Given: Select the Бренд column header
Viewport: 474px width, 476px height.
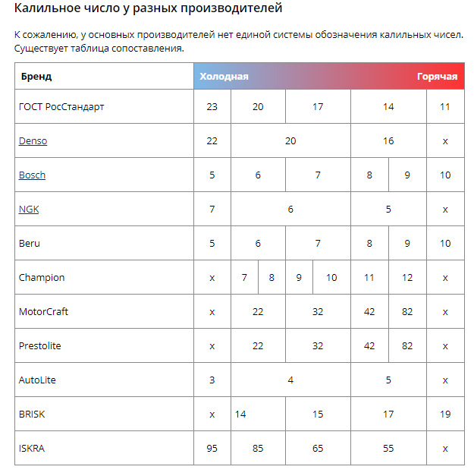Looking at the screenshot, I should point(36,76).
